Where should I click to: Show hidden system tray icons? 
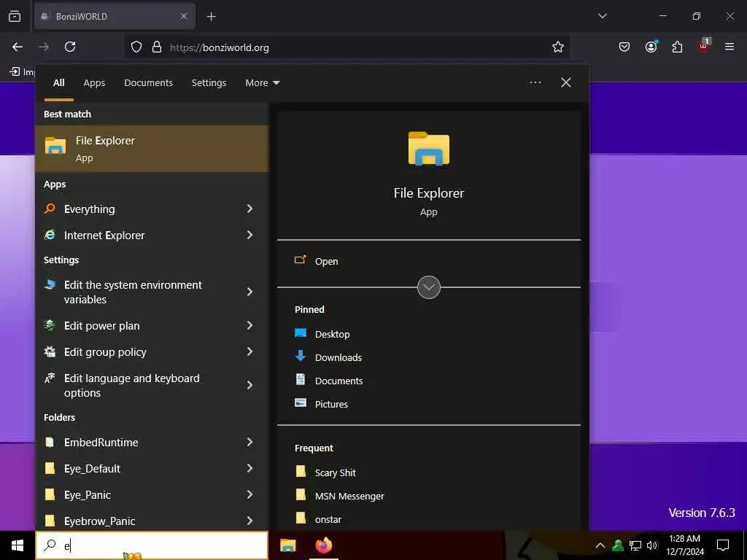click(x=600, y=545)
